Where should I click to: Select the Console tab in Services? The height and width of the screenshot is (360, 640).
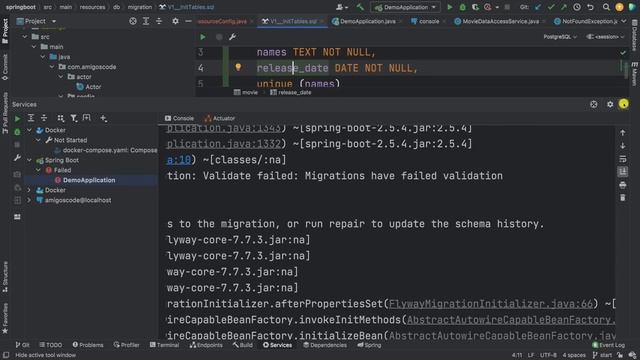point(179,118)
